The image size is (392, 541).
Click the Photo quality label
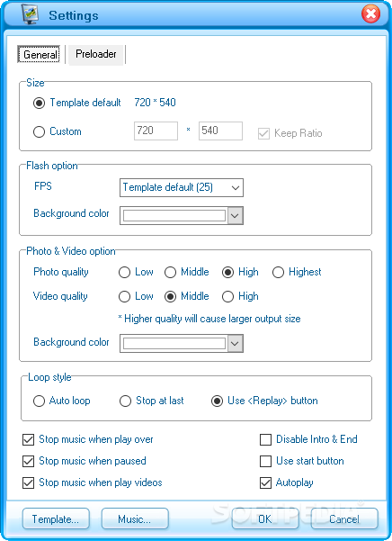[x=61, y=272]
